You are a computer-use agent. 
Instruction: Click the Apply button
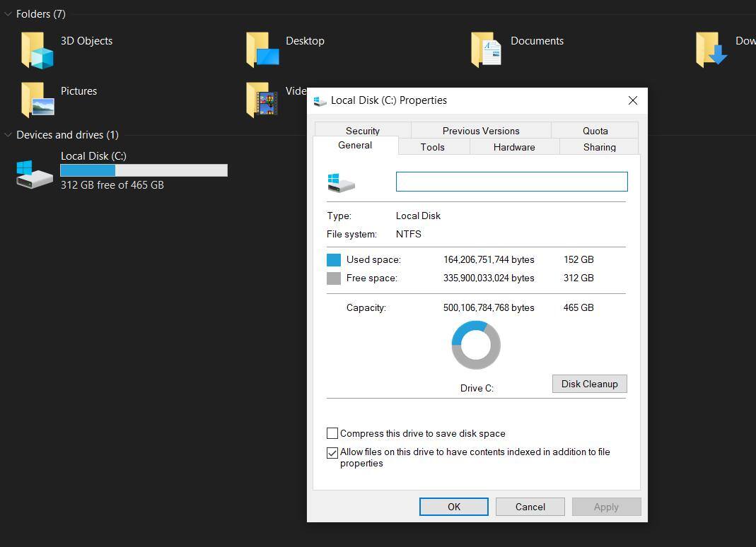(x=606, y=507)
